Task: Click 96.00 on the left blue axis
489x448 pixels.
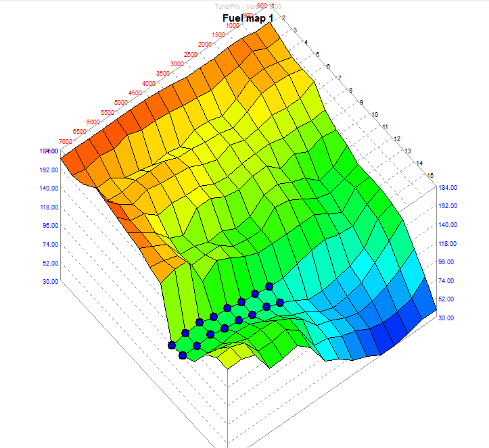Action: click(x=51, y=226)
